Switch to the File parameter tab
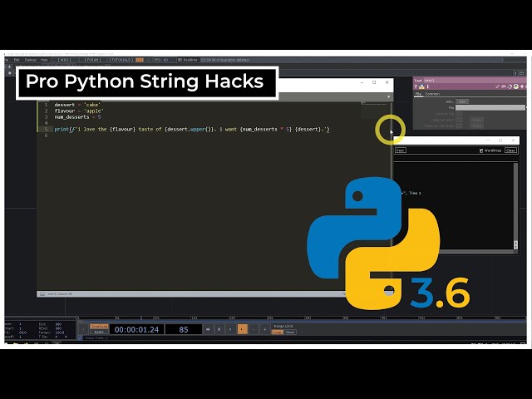The image size is (532, 399). tap(418, 94)
